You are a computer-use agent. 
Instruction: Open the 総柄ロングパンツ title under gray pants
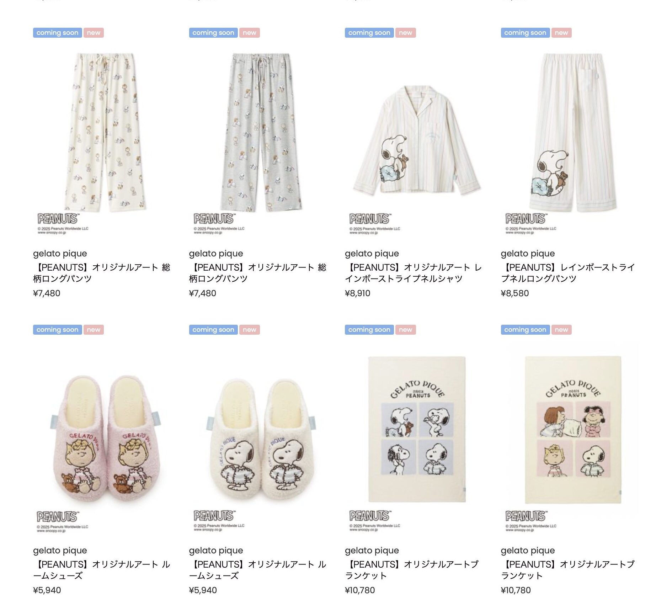pyautogui.click(x=258, y=273)
